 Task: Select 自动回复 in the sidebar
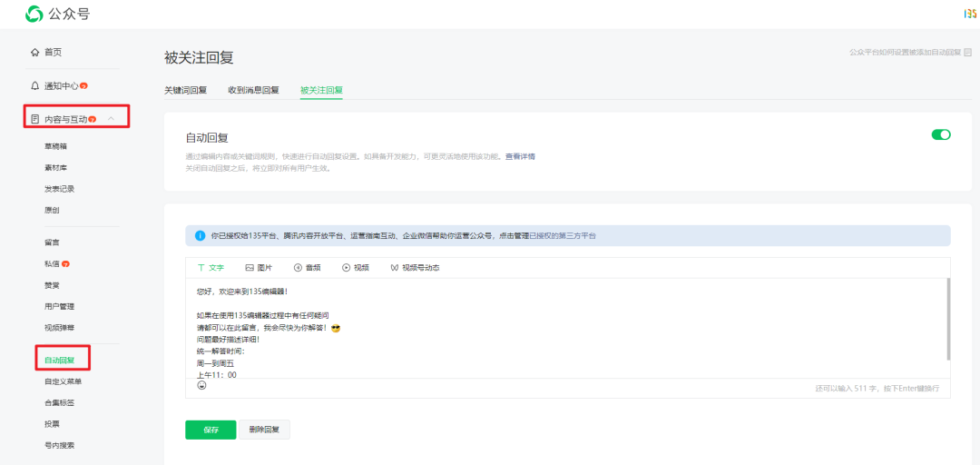pos(59,360)
